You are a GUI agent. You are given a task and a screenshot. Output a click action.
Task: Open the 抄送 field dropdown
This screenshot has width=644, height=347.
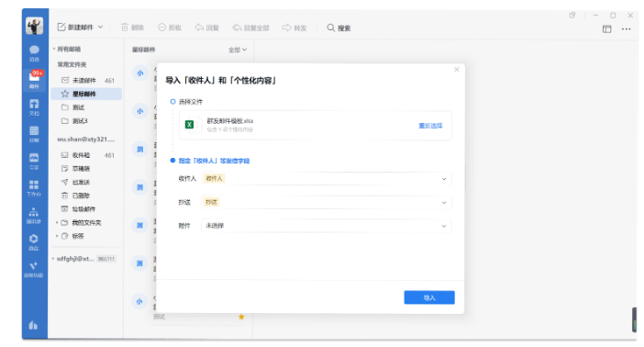[x=327, y=202]
